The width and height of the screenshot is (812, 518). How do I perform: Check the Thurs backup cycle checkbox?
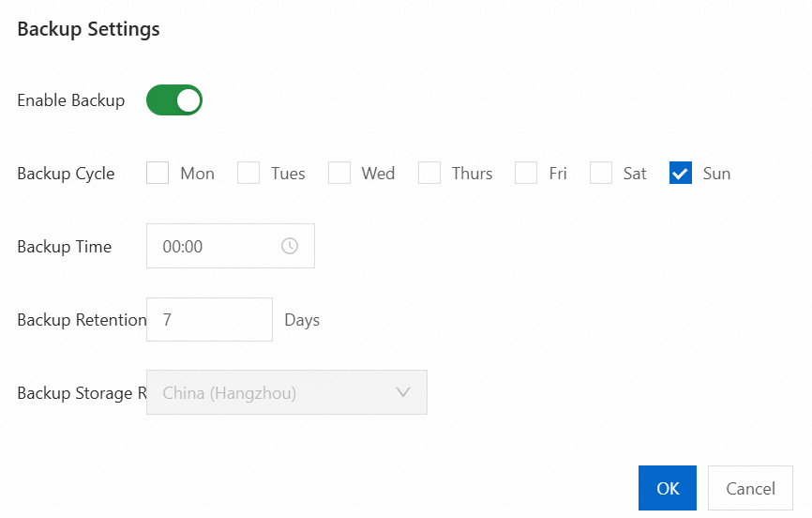coord(429,174)
